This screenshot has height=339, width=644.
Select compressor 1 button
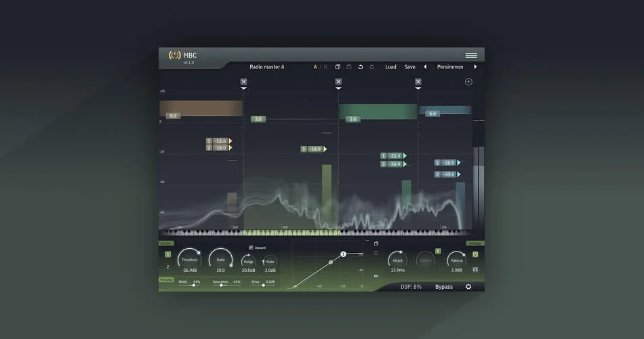point(167,255)
